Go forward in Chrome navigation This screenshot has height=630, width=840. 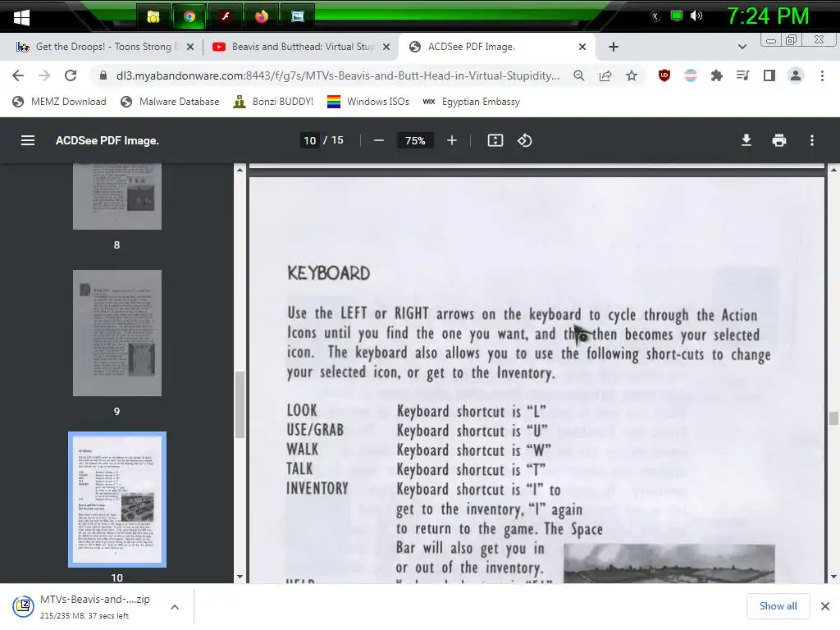click(44, 75)
